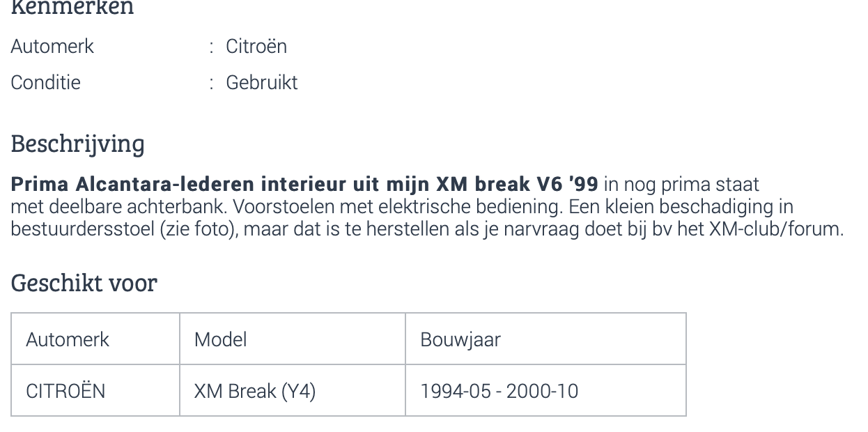Click the Model table column header

[293, 339]
